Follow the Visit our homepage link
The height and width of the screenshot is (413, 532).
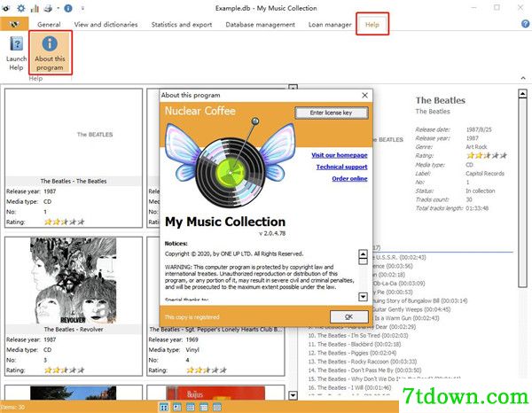point(340,155)
